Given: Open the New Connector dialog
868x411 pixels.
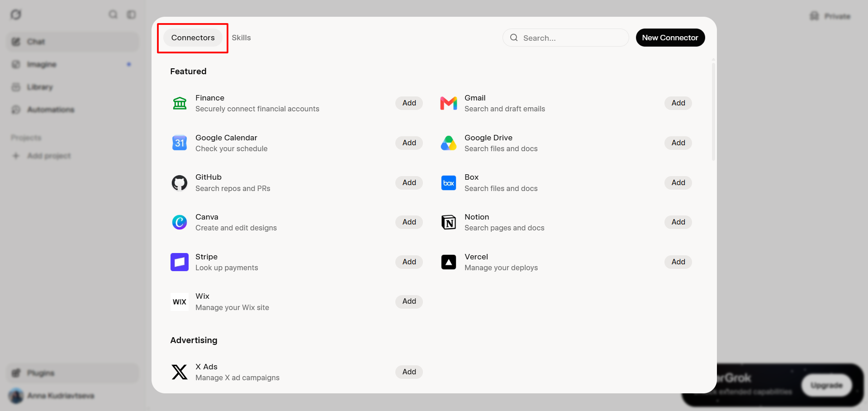Looking at the screenshot, I should point(670,38).
